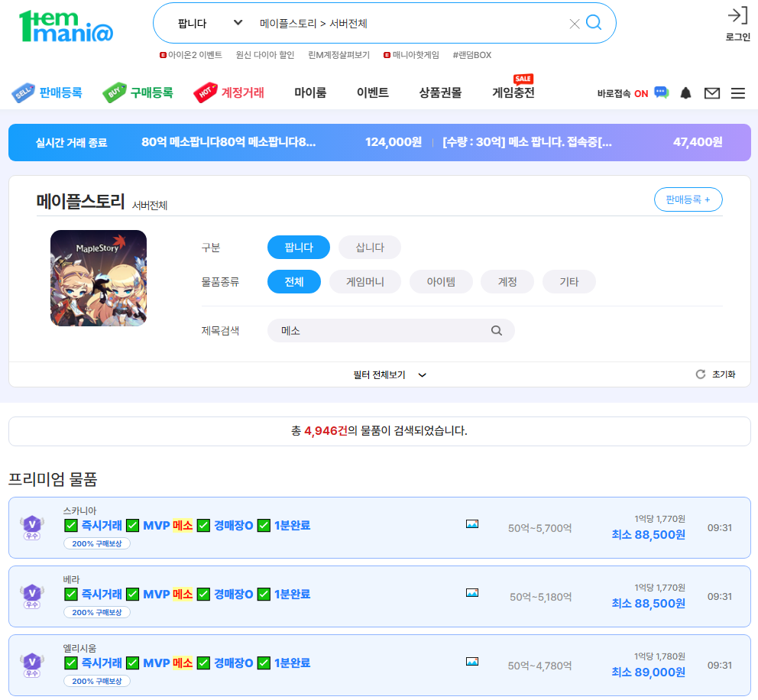Open 판매등록 in the navigation

(x=47, y=92)
